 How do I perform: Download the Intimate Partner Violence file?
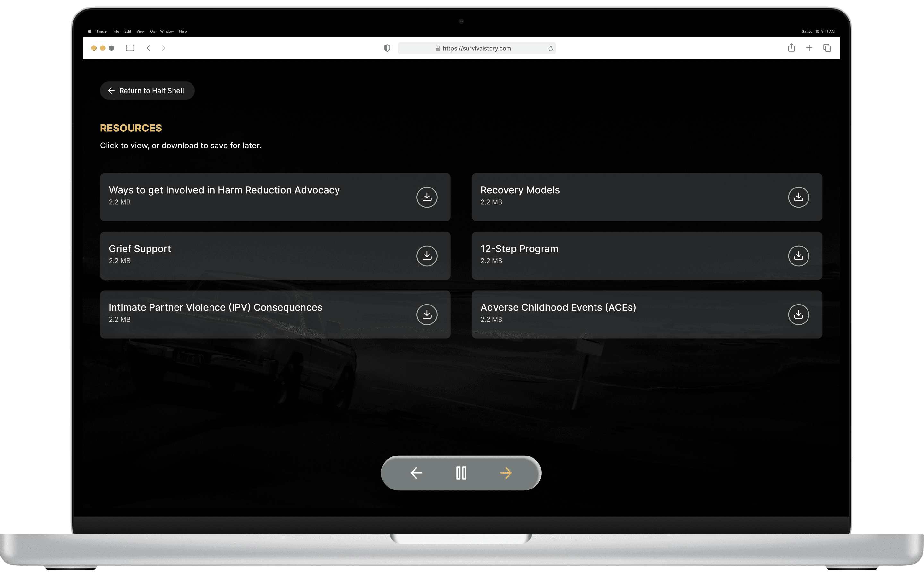(426, 314)
